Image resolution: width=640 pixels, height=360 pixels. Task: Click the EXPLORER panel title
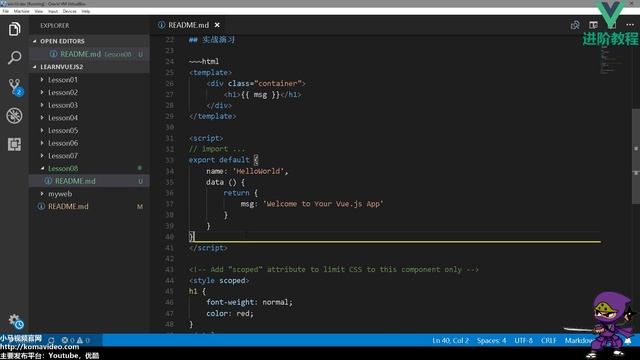coord(55,25)
